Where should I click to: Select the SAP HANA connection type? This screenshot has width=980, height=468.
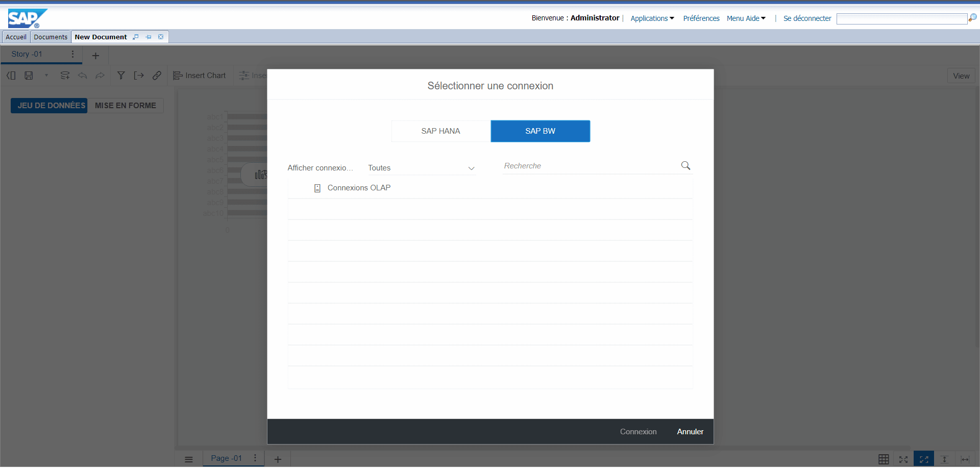pos(441,131)
